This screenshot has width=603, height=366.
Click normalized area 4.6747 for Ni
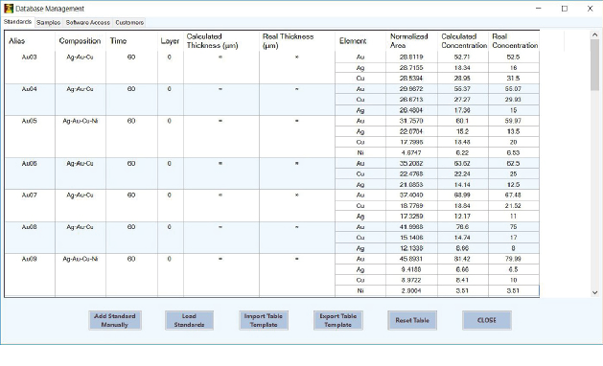pyautogui.click(x=411, y=153)
